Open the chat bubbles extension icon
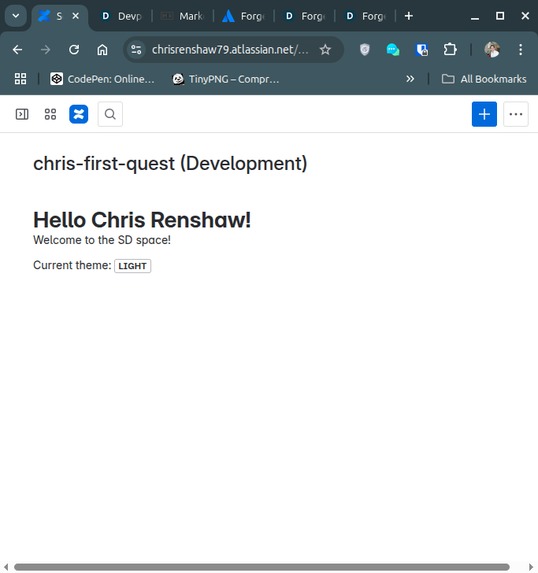Viewport: 538px width, 573px height. 393,50
